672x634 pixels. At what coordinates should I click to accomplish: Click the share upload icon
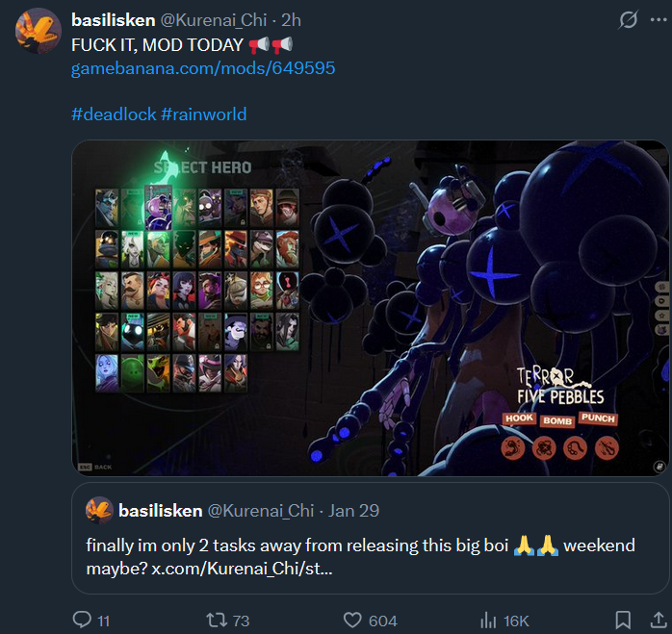click(x=659, y=620)
